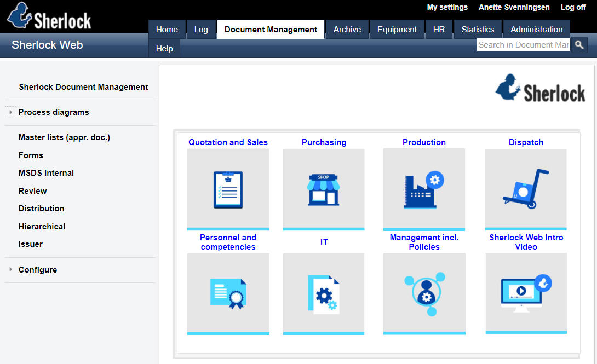Open Forms in the sidebar
The image size is (597, 364).
(31, 155)
